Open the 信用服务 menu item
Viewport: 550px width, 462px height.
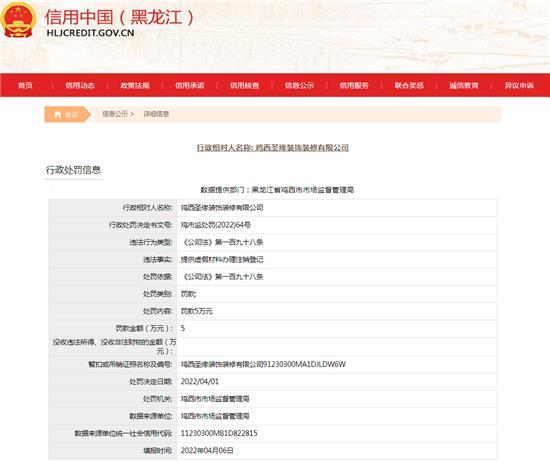(354, 85)
